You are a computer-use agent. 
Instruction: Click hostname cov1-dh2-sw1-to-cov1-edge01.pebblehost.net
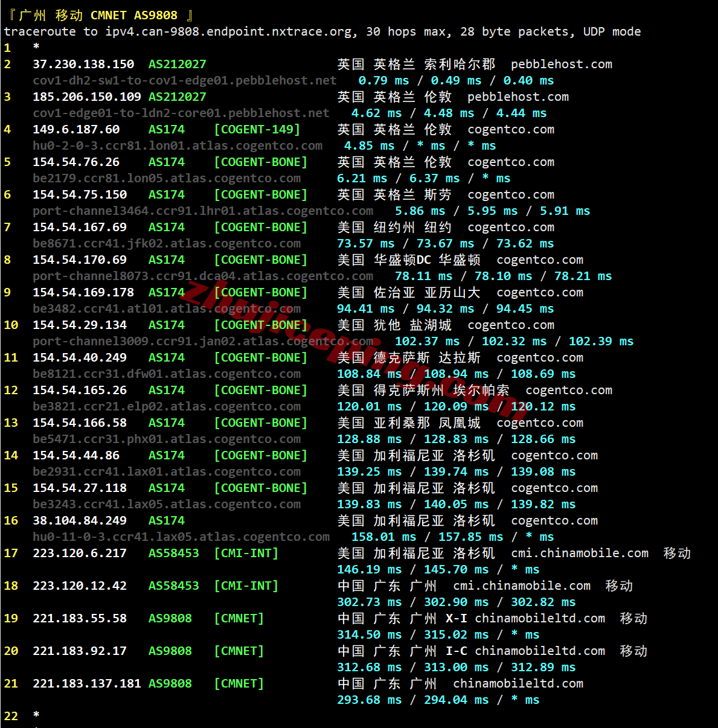pyautogui.click(x=184, y=80)
